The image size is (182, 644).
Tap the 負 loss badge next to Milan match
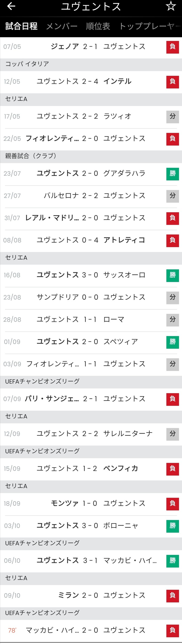tap(172, 595)
